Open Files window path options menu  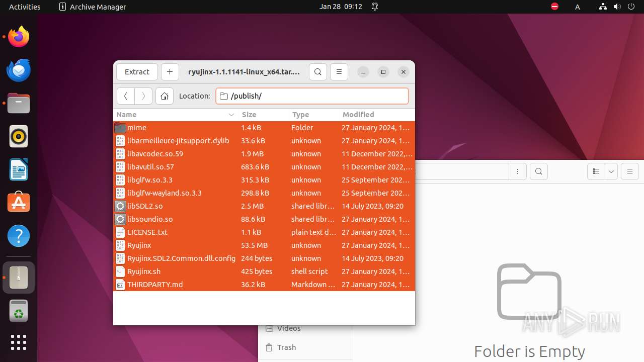pyautogui.click(x=518, y=171)
